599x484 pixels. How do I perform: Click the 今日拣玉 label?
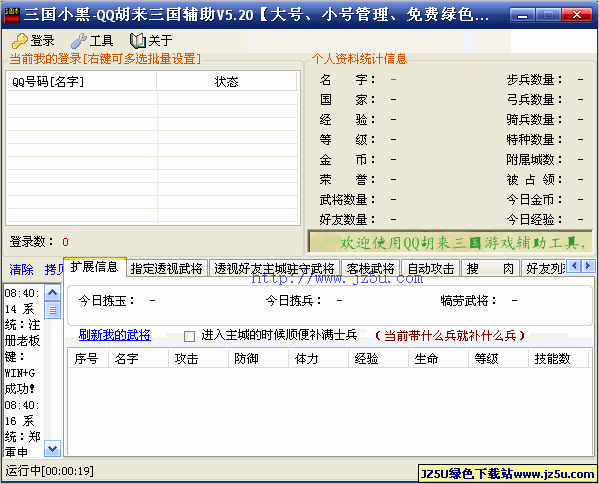tap(107, 301)
